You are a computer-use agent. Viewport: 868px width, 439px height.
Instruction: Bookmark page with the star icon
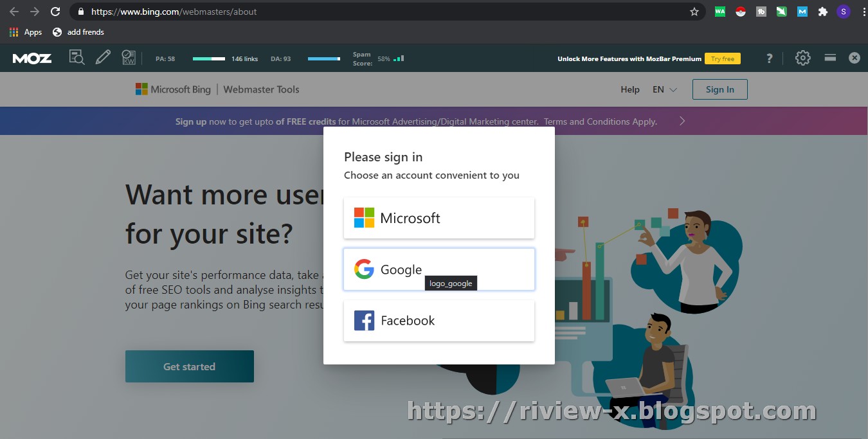coord(694,12)
